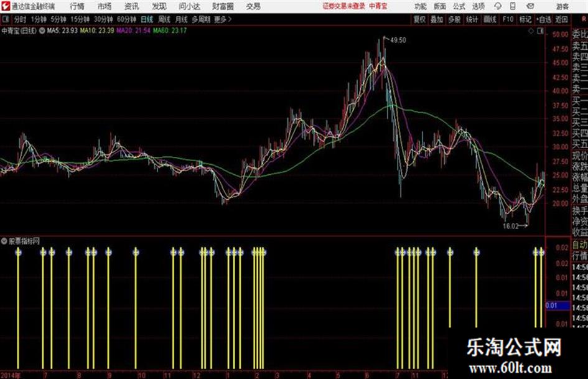Click the blue highlighted 0.01 axis value
Viewport: 588px width, 379px height.
[558, 306]
